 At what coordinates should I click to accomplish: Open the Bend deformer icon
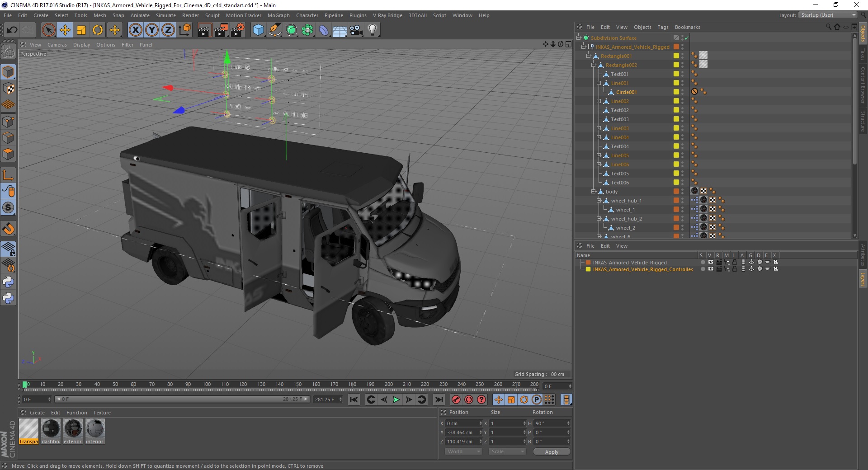coord(324,30)
